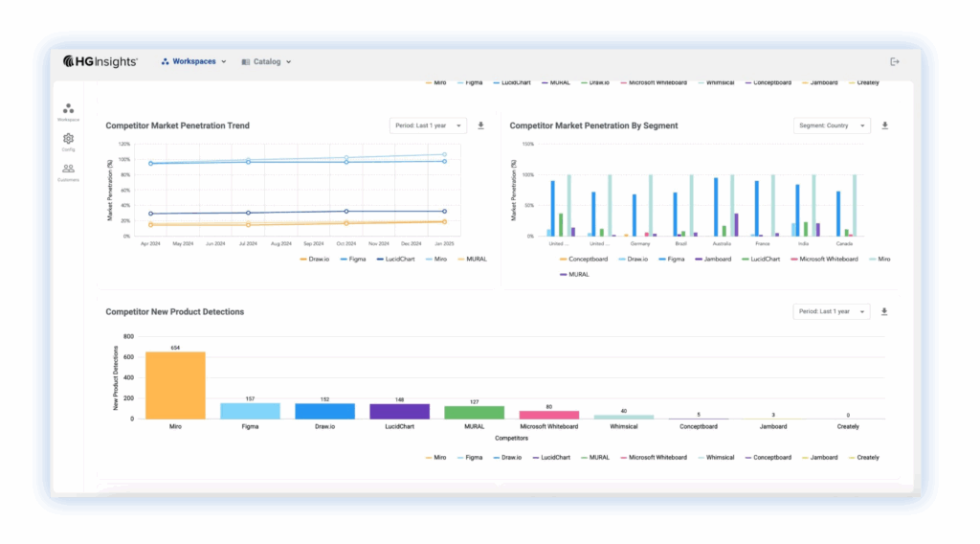Image resolution: width=980 pixels, height=544 pixels.
Task: Click the LucidChart bar in detections chart
Action: click(399, 411)
